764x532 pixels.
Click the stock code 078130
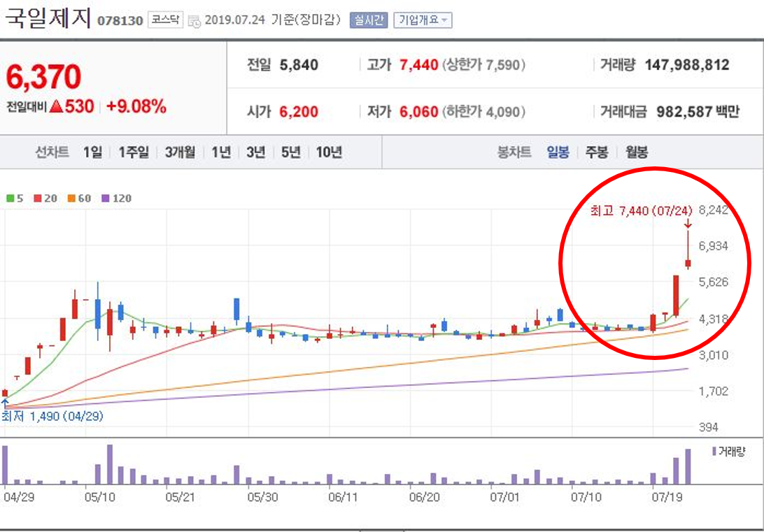click(x=120, y=21)
